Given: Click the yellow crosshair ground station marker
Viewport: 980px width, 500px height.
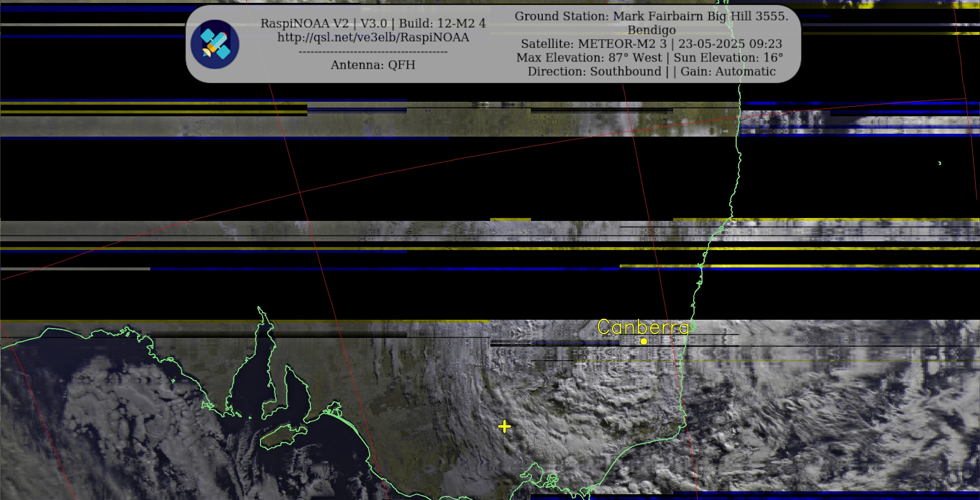Looking at the screenshot, I should click(x=504, y=427).
